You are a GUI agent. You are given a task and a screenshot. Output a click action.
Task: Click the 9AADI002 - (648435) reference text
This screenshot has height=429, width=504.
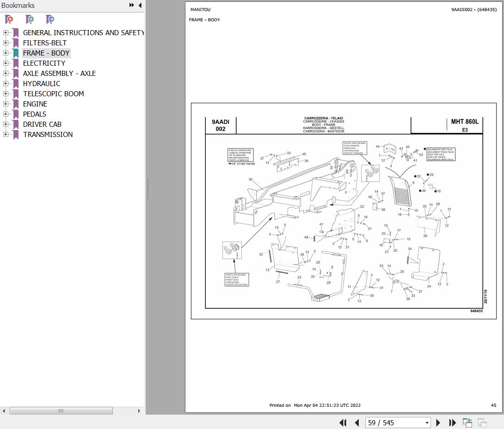(474, 10)
